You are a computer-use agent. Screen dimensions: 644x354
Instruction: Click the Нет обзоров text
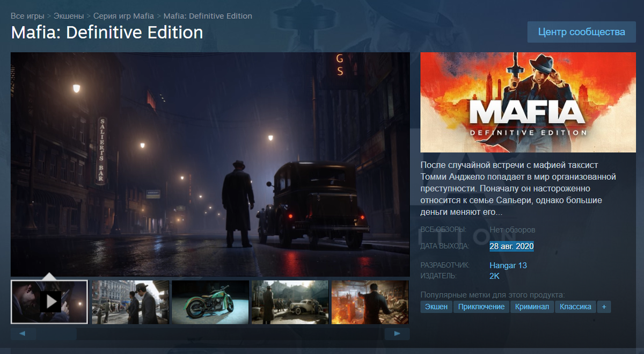[513, 230]
